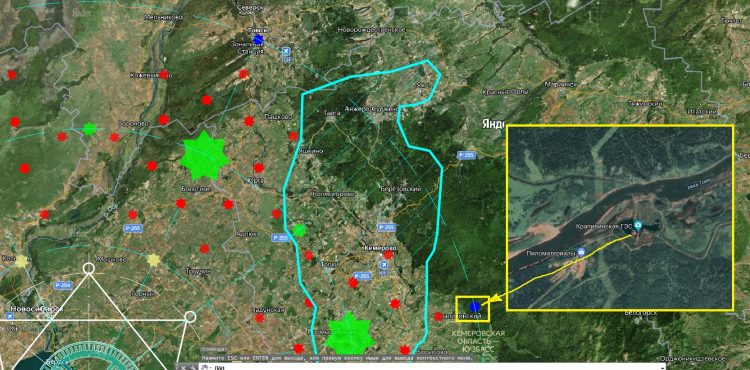Viewport: 750px width, 370px height.
Task: Click the Пиломатериалы shop pin
Action: 581,252
